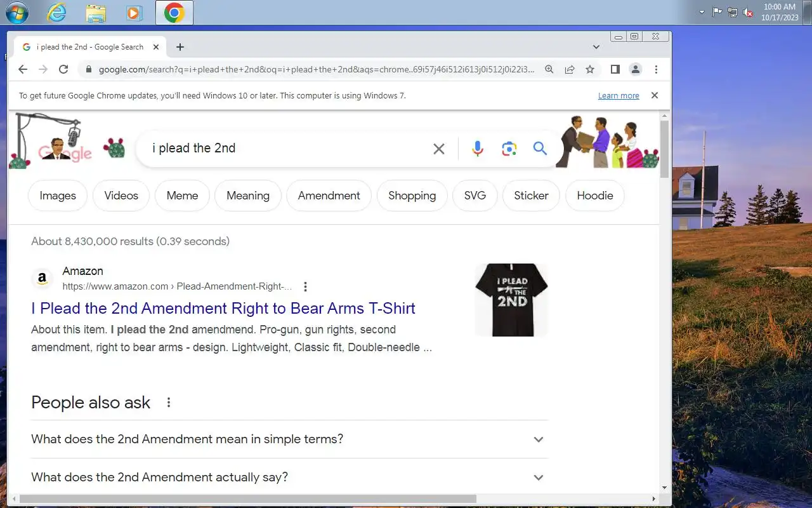Select the Meme filter chip
The width and height of the screenshot is (812, 508).
tap(182, 196)
